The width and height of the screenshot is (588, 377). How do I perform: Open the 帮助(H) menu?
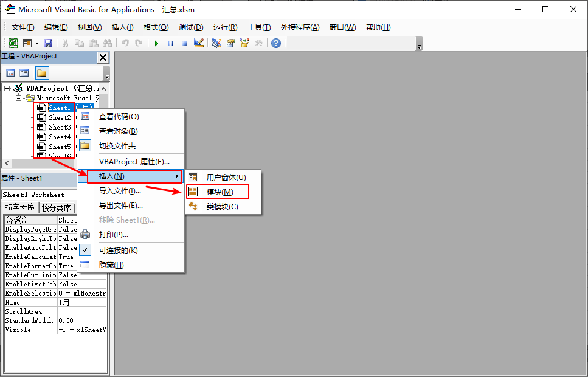pyautogui.click(x=378, y=27)
